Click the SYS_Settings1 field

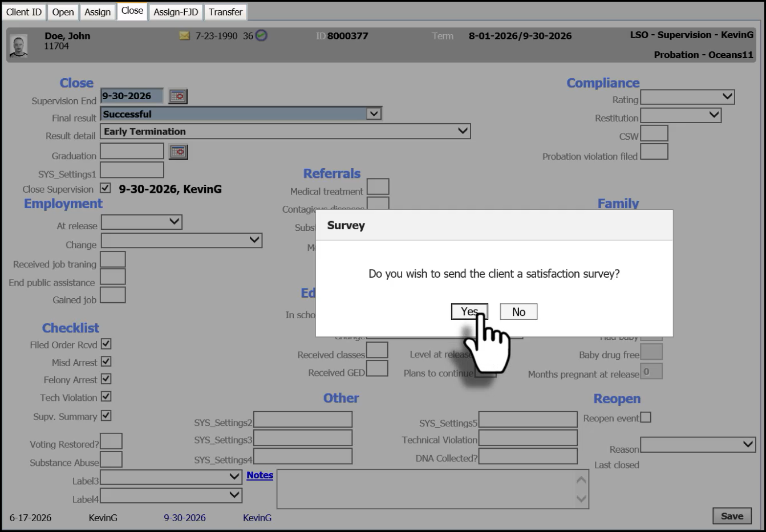pyautogui.click(x=132, y=169)
